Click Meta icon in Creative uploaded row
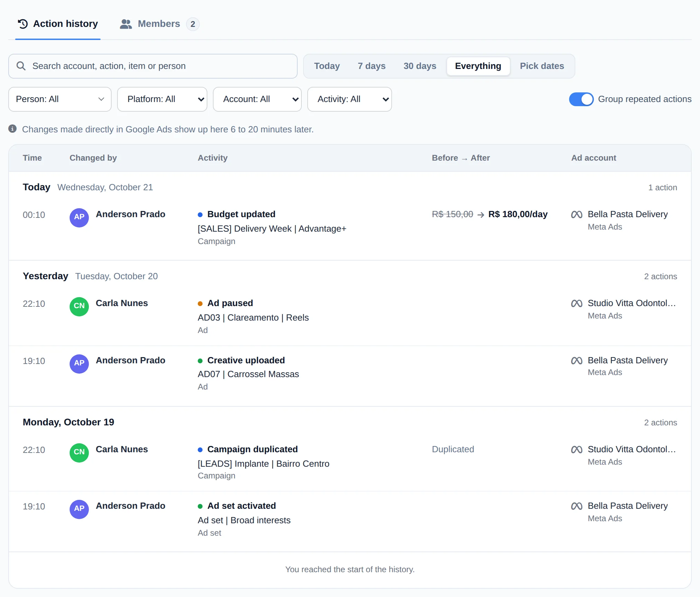 577,361
